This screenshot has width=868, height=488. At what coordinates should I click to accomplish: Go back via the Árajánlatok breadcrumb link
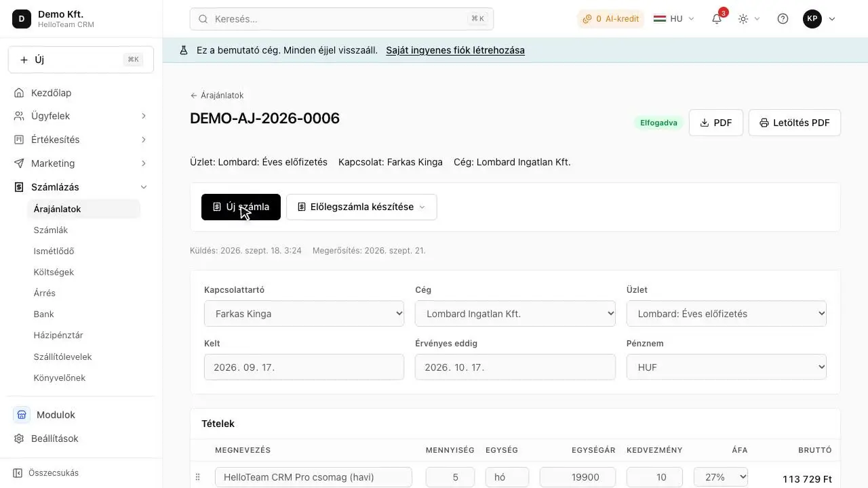[x=217, y=96]
